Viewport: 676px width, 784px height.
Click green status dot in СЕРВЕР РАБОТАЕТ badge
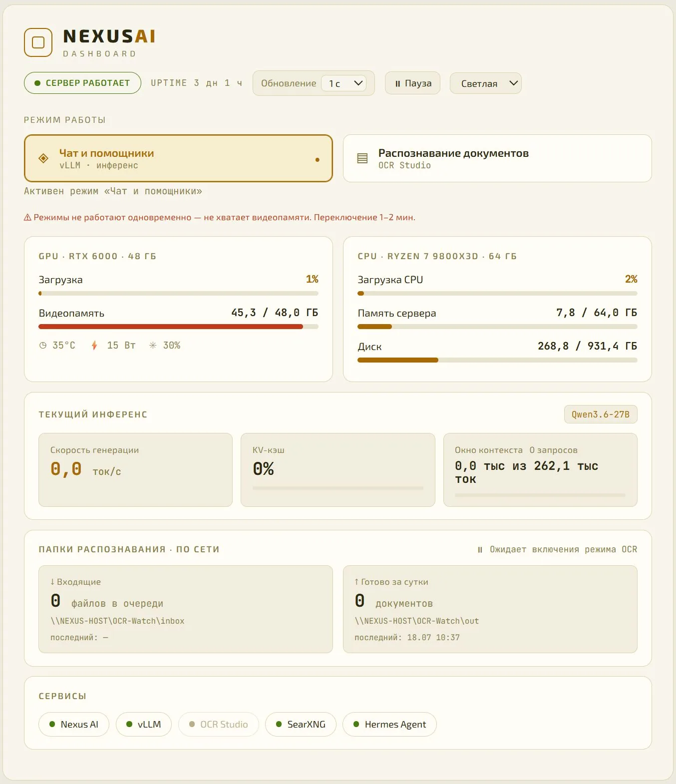click(37, 83)
